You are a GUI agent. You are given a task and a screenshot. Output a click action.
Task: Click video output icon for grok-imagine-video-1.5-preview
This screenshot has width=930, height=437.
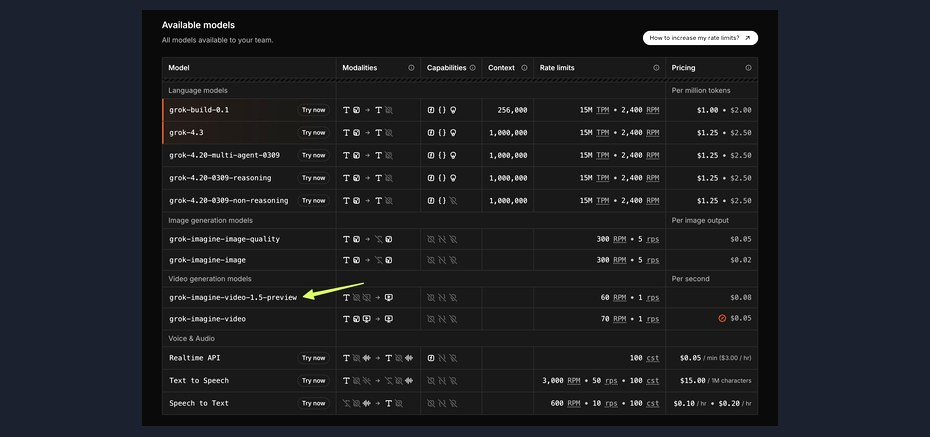(x=389, y=298)
